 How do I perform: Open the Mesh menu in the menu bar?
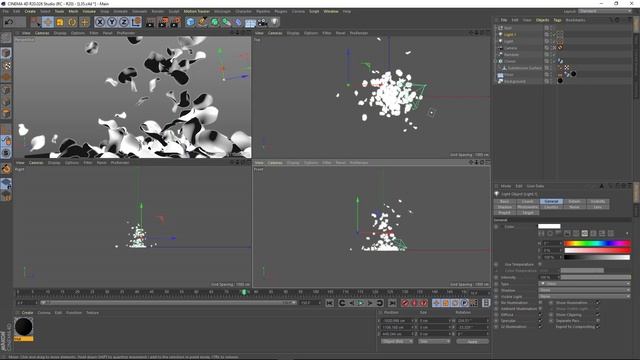click(73, 11)
